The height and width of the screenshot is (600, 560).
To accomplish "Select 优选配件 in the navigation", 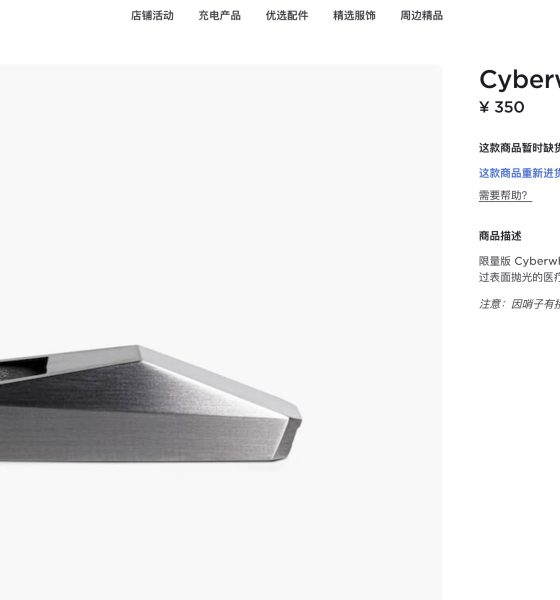I will click(x=287, y=16).
